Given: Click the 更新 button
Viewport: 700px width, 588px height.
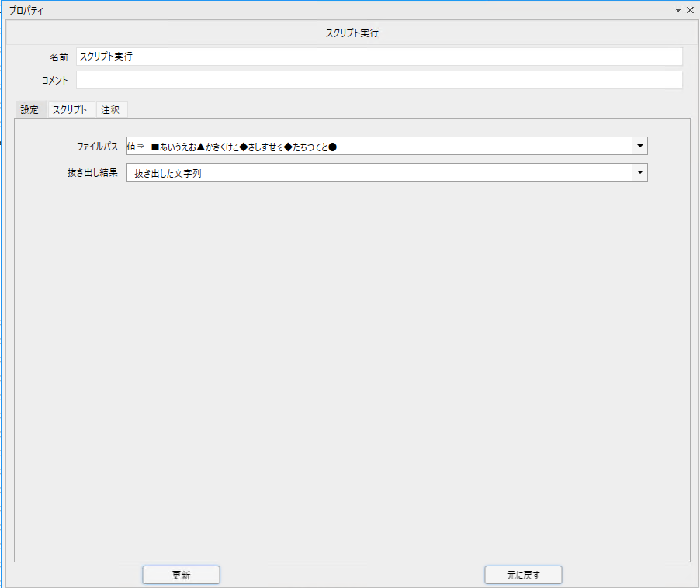Looking at the screenshot, I should (182, 575).
